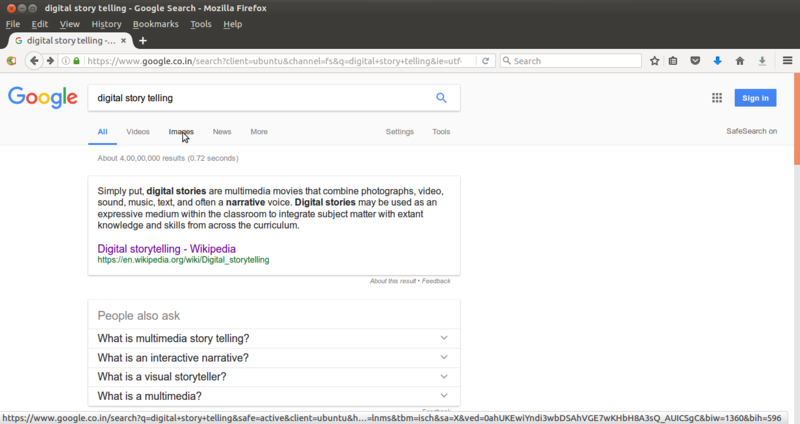This screenshot has width=800, height=424.
Task: Click the Feedback link under snippet
Action: click(x=436, y=281)
